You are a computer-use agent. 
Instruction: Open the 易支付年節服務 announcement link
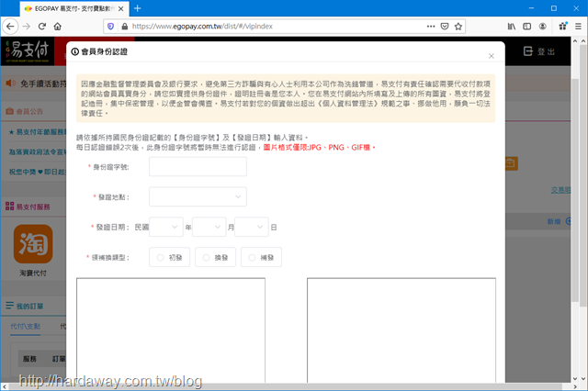(38, 132)
